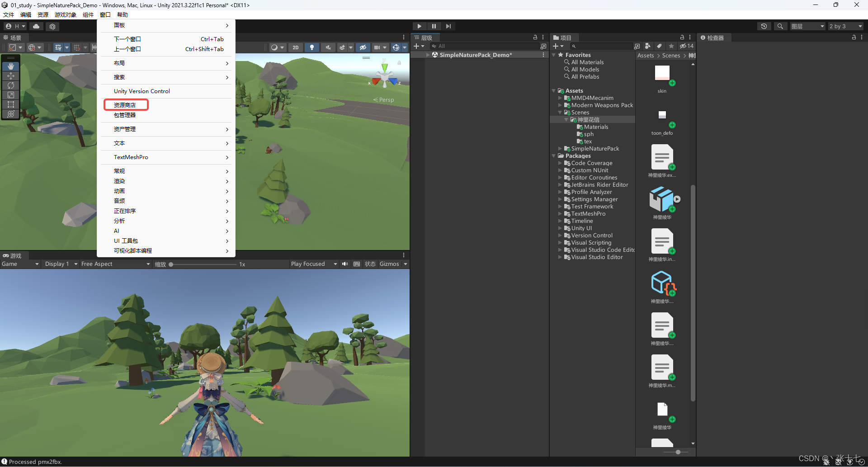Open Project search-in-window icon
868x467 pixels.
click(637, 46)
